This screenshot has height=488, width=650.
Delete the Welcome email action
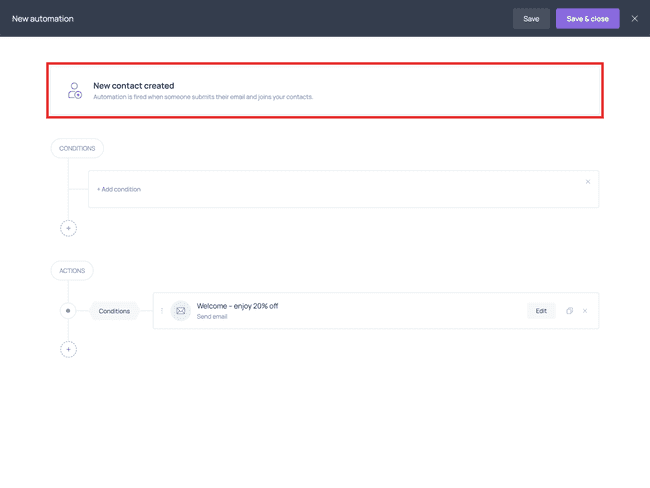585,311
